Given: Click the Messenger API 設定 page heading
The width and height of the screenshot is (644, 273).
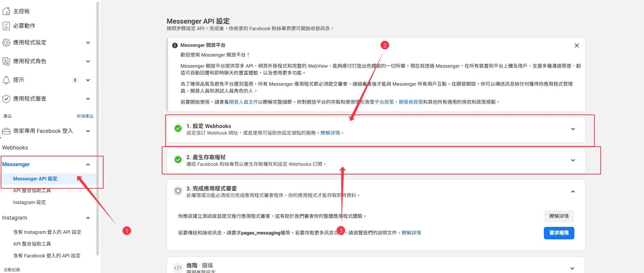Looking at the screenshot, I should pyautogui.click(x=198, y=21).
